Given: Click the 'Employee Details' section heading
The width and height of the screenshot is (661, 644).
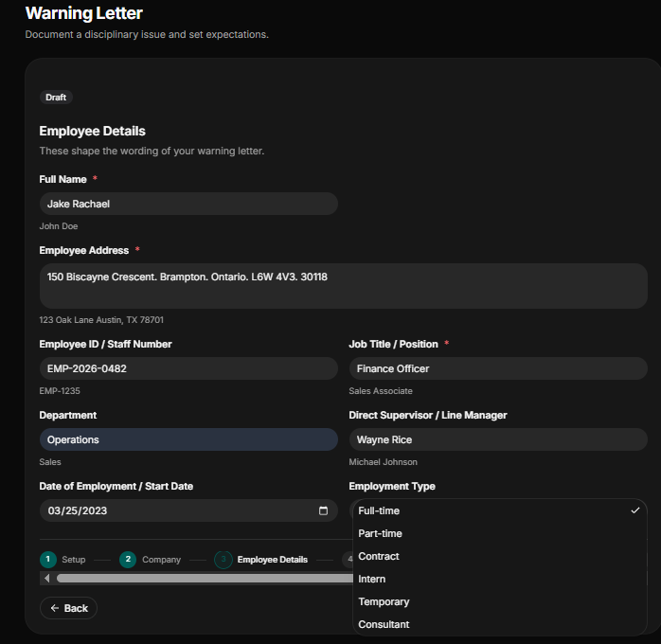Looking at the screenshot, I should click(x=92, y=131).
